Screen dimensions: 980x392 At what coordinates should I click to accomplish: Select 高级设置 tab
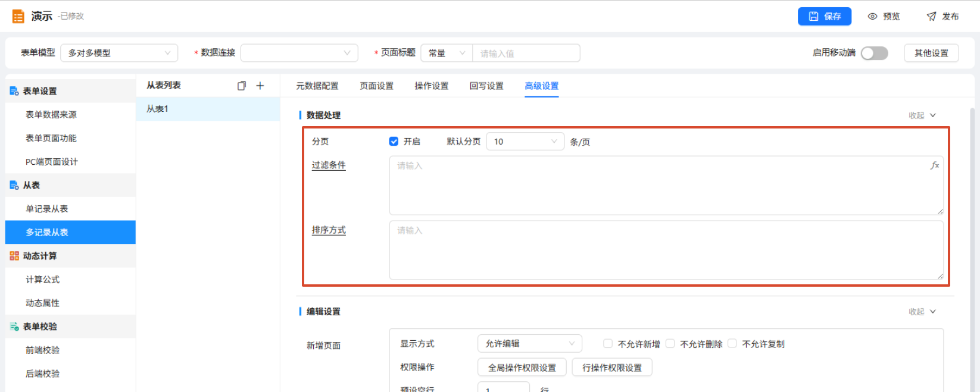coord(542,86)
